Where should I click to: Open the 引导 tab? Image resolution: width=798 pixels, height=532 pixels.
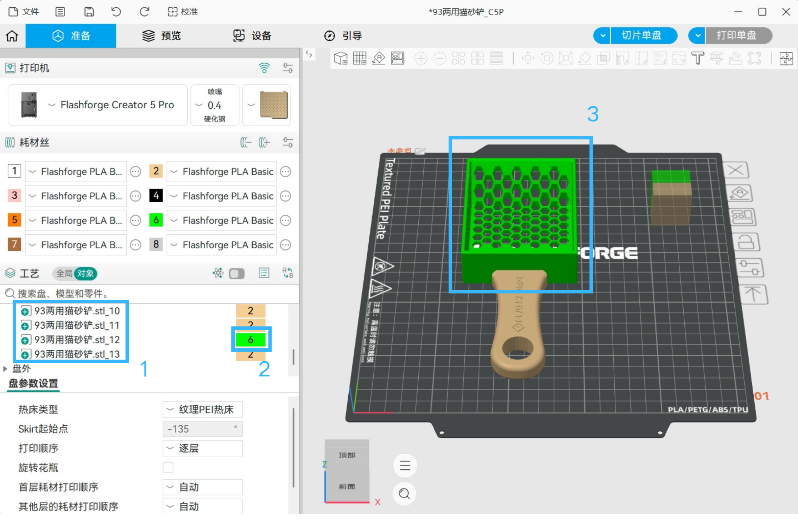click(x=343, y=36)
